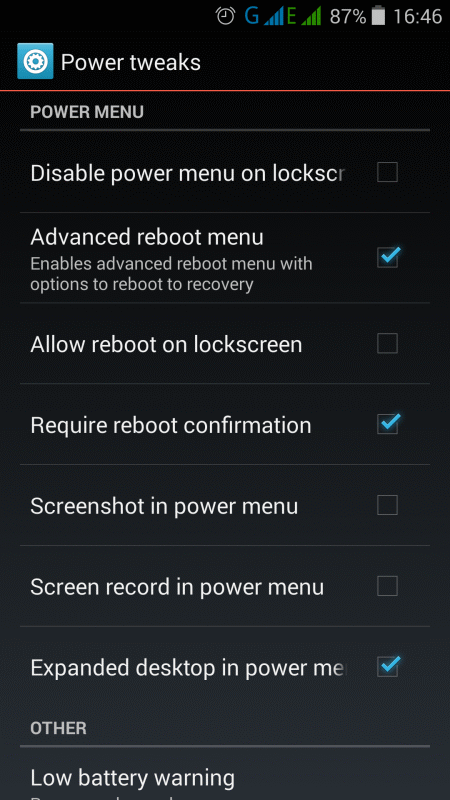Viewport: 450px width, 800px height.
Task: Enable Screenshot in power menu checkbox
Action: pos(387,505)
